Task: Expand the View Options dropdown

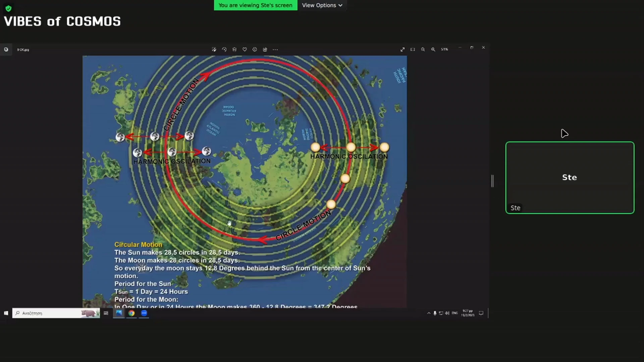Action: coord(322,5)
